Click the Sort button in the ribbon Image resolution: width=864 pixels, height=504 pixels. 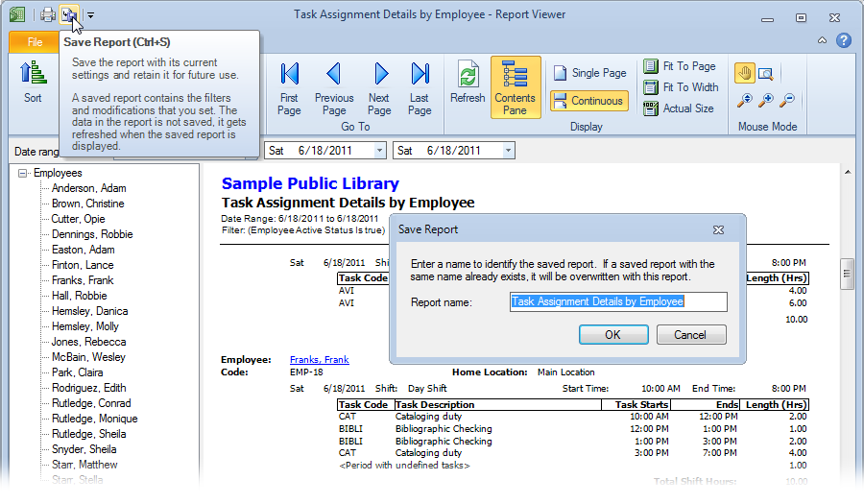click(x=33, y=84)
